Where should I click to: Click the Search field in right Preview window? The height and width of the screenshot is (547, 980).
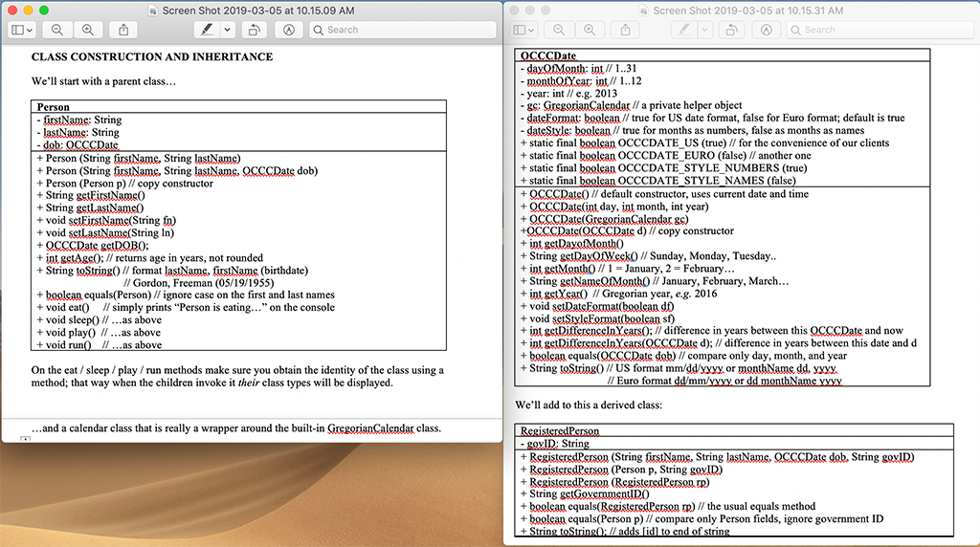click(x=880, y=30)
